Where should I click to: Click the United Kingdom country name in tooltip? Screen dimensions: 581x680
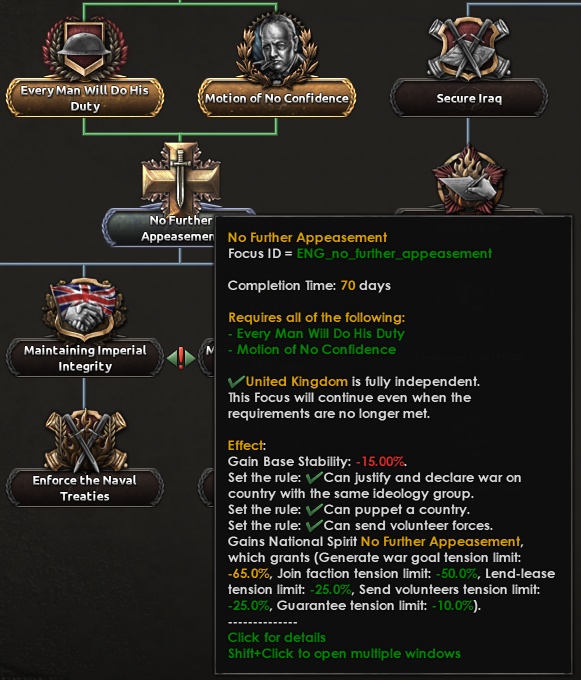coord(297,382)
